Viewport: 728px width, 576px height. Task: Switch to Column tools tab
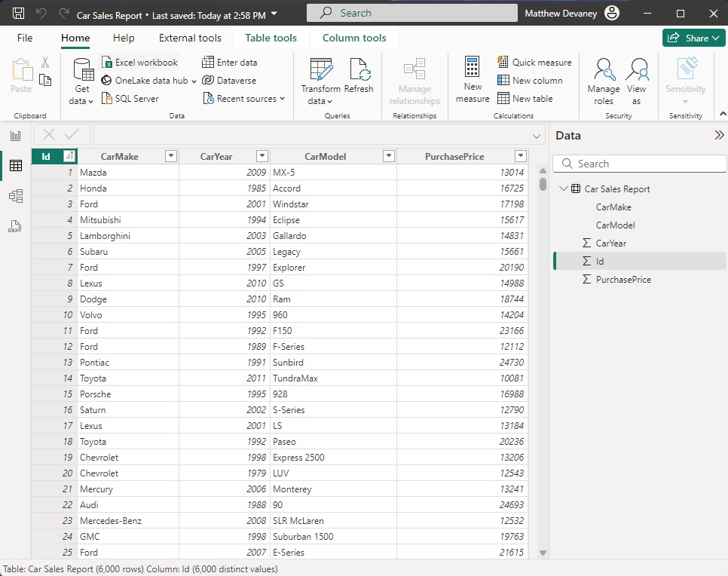point(354,38)
